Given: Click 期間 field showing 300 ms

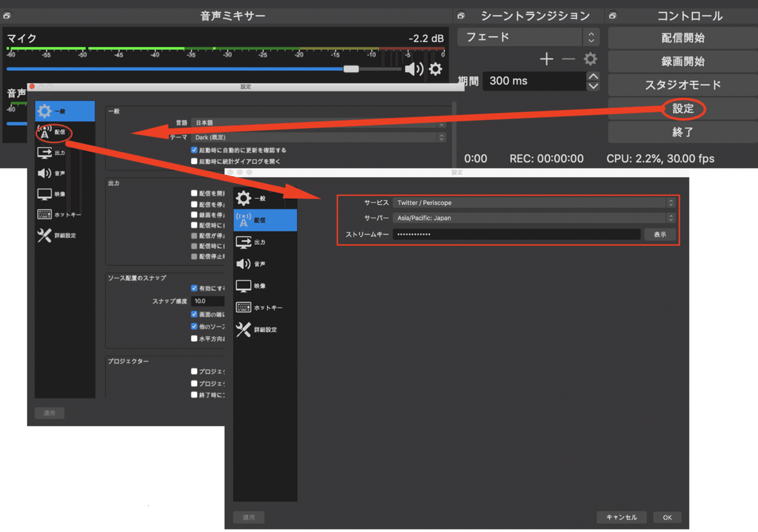Looking at the screenshot, I should point(535,81).
